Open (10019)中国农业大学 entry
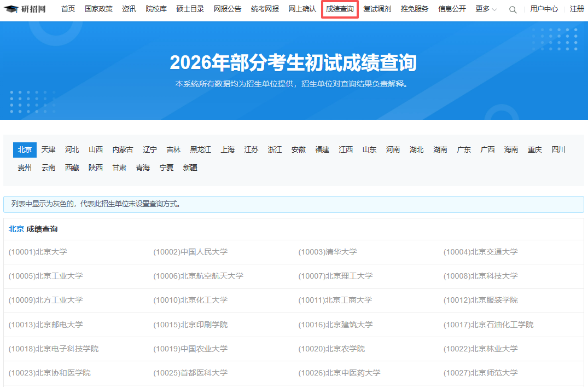Image resolution: width=588 pixels, height=387 pixels. tap(190, 349)
